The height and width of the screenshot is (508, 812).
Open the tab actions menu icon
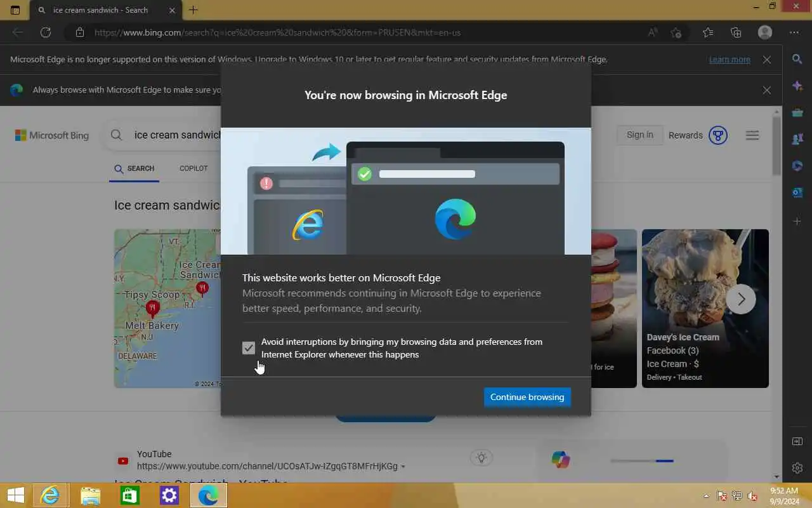pos(15,10)
